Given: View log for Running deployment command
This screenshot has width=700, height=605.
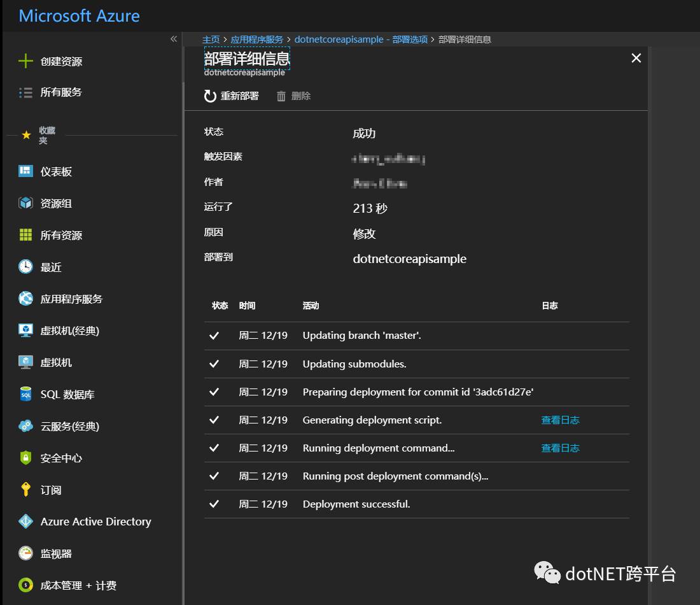Looking at the screenshot, I should pos(560,448).
